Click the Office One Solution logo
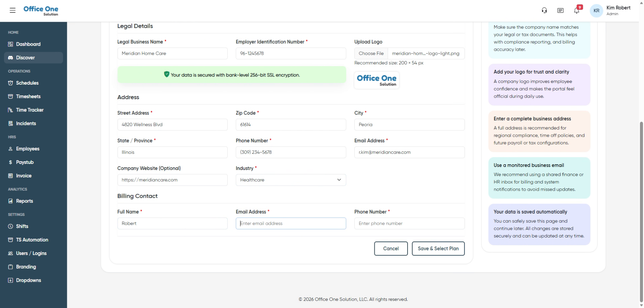 pos(41,10)
